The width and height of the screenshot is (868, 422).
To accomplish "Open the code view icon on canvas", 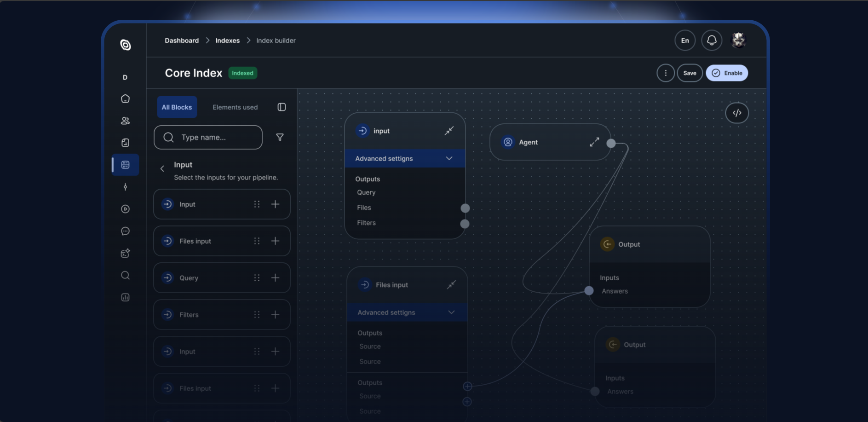I will 737,113.
